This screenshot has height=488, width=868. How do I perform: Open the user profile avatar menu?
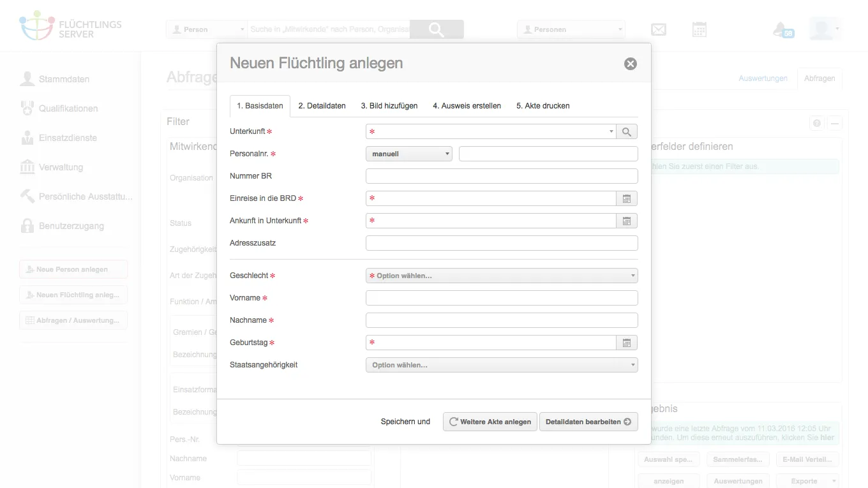click(x=824, y=29)
